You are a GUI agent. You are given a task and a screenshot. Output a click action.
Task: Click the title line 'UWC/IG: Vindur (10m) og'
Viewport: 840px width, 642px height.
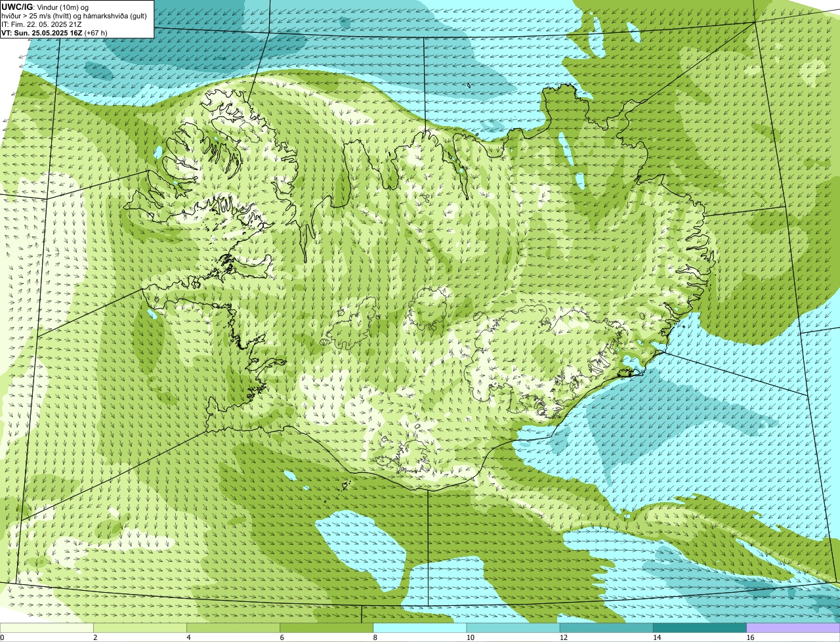(x=45, y=7)
